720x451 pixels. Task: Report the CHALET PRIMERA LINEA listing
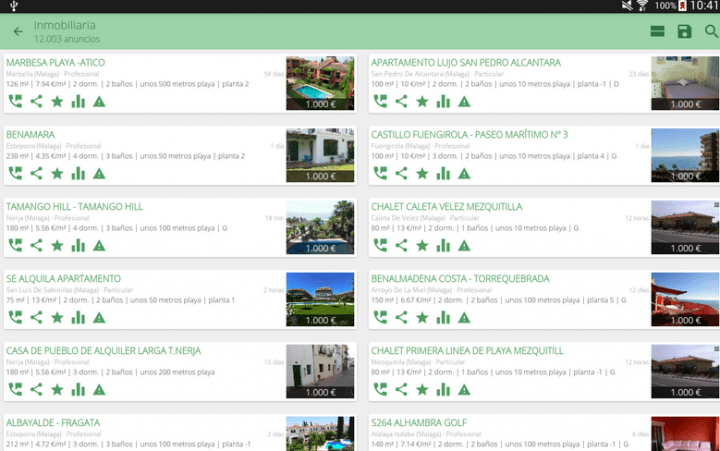tap(464, 389)
